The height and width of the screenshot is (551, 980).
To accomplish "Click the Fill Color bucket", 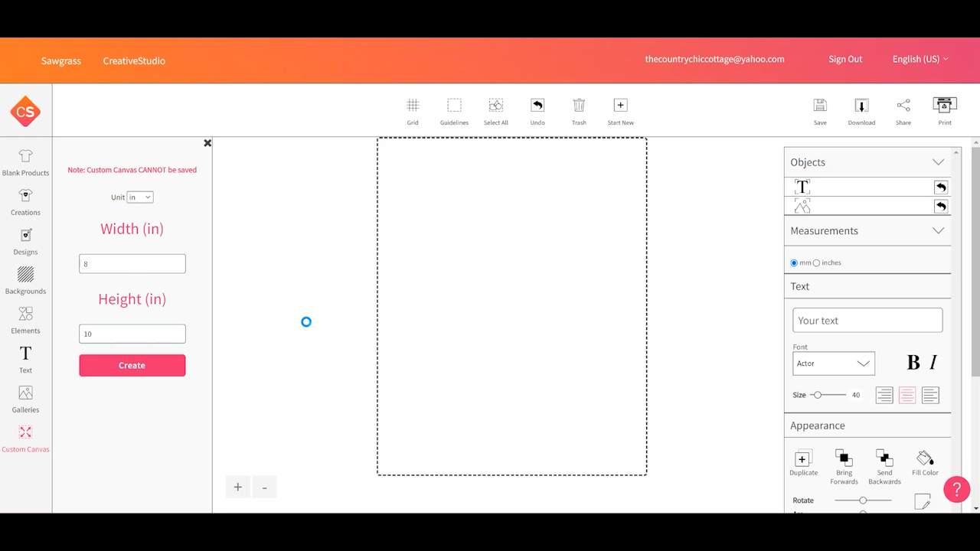I will [925, 463].
